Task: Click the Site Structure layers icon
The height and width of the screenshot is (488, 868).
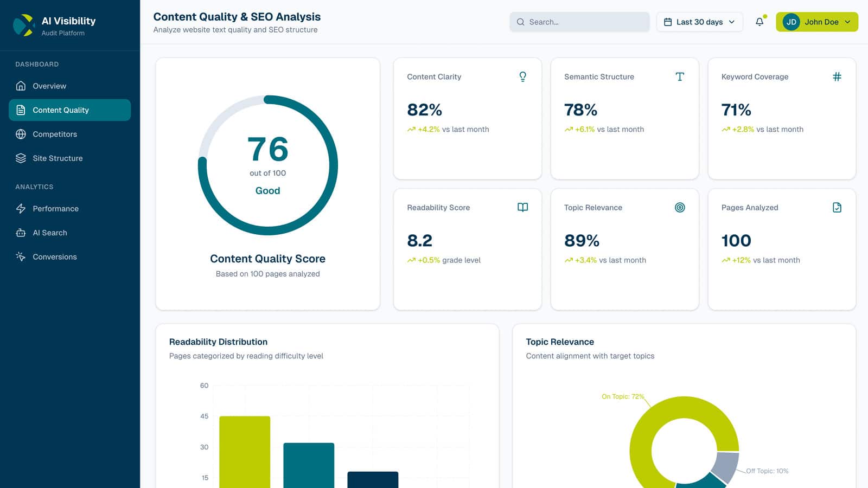Action: pos(21,158)
